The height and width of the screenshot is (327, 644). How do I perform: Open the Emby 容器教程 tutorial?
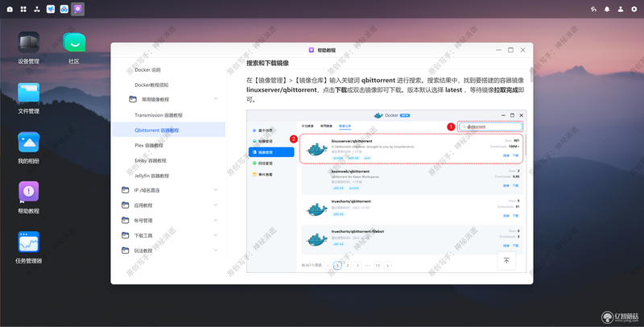[151, 160]
